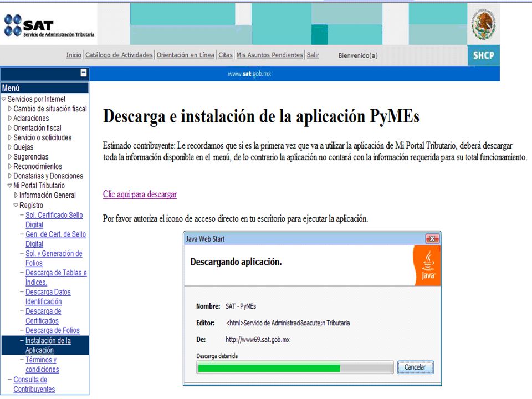Expand the Orientación fiscal node
The height and width of the screenshot is (399, 532).
coord(10,128)
